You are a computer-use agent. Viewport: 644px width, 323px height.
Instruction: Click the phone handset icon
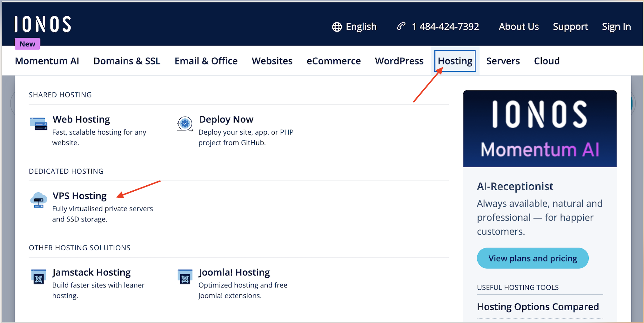coord(401,26)
